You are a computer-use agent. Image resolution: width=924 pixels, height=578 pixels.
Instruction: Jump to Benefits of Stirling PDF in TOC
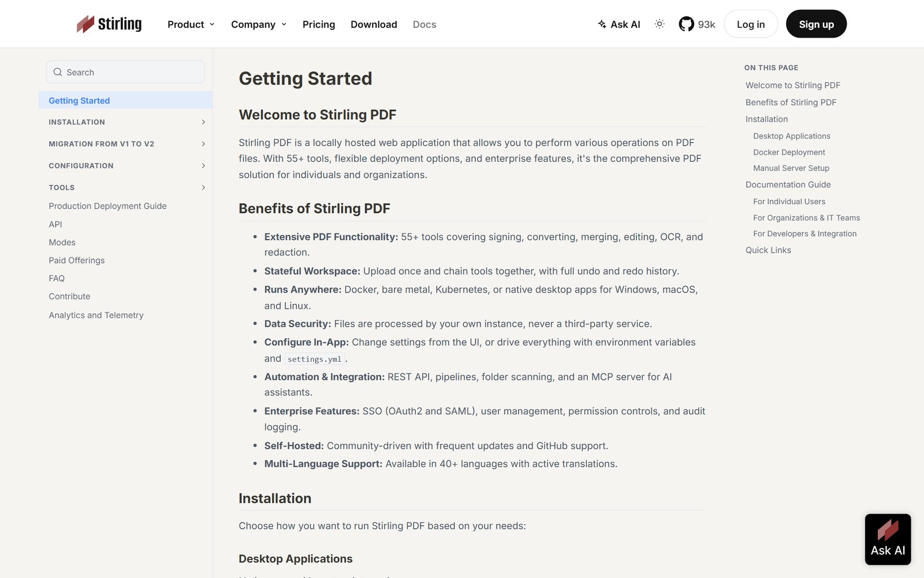791,102
